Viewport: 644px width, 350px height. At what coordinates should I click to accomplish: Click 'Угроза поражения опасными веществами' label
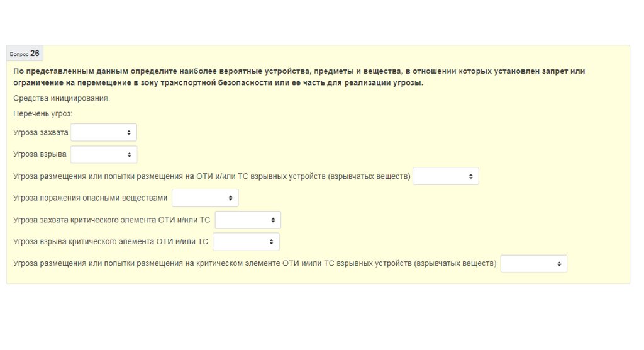click(91, 198)
